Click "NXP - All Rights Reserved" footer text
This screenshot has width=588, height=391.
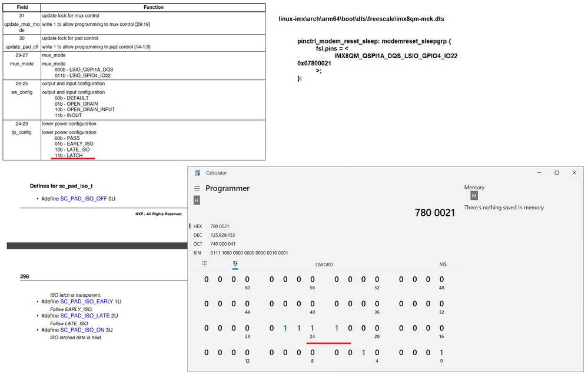coord(158,214)
